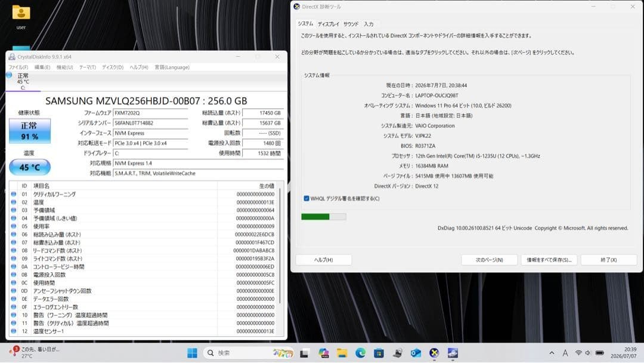Viewport: 644px width, 363px height.
Task: Click the 45 °C temperature button
Action: pyautogui.click(x=30, y=167)
